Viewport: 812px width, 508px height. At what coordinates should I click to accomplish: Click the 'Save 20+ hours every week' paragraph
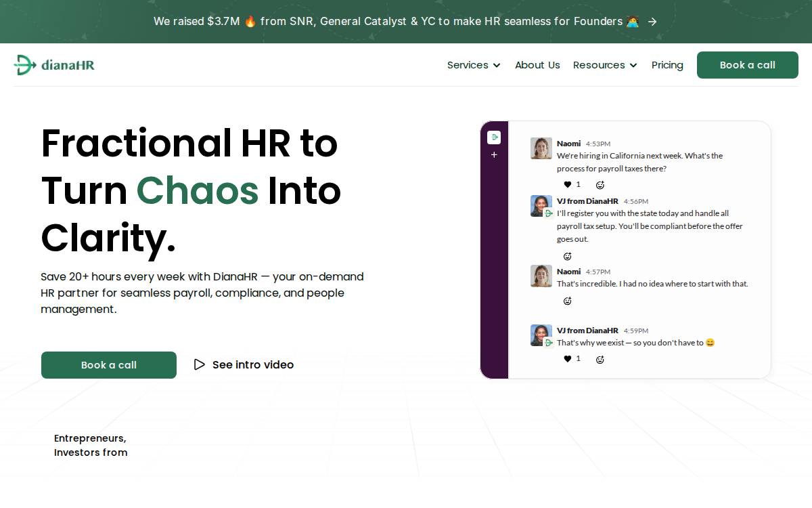(x=202, y=293)
